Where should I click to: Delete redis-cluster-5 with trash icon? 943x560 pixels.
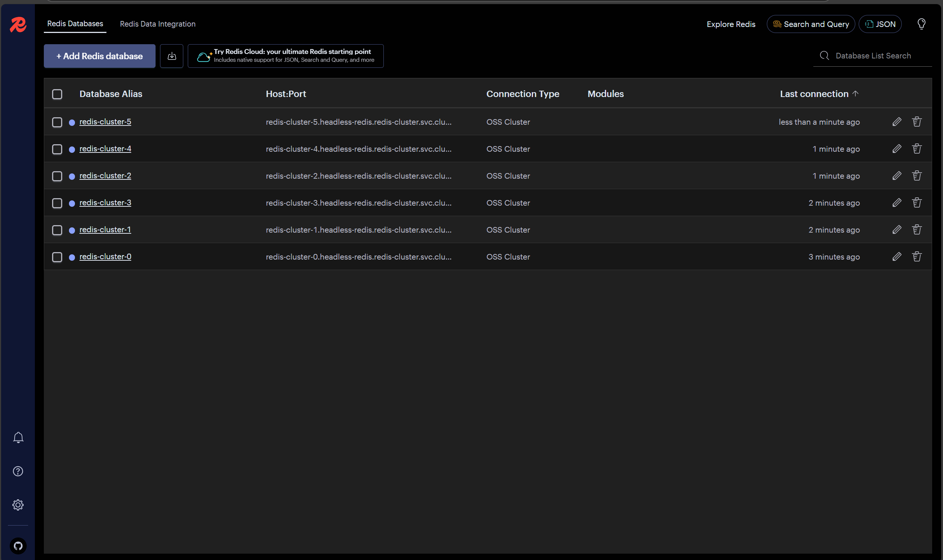click(917, 121)
